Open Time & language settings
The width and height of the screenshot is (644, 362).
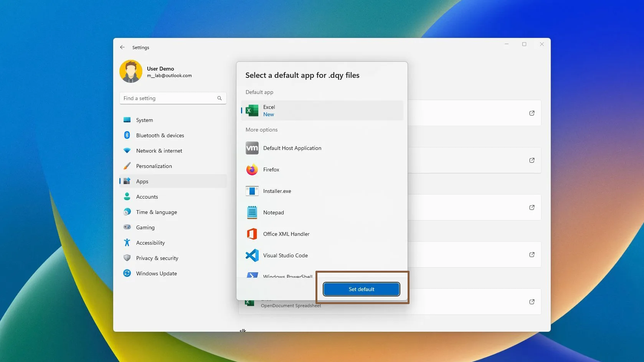click(173, 212)
